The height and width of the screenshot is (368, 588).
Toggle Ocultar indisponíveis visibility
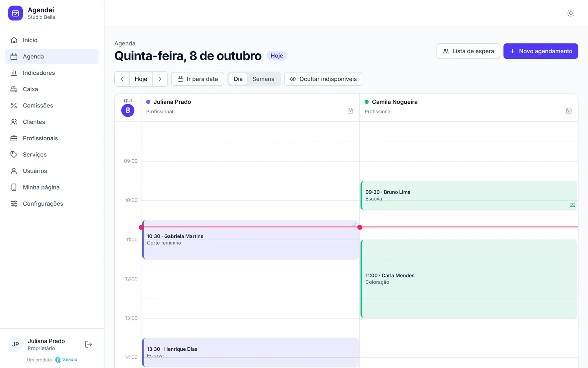pyautogui.click(x=323, y=79)
